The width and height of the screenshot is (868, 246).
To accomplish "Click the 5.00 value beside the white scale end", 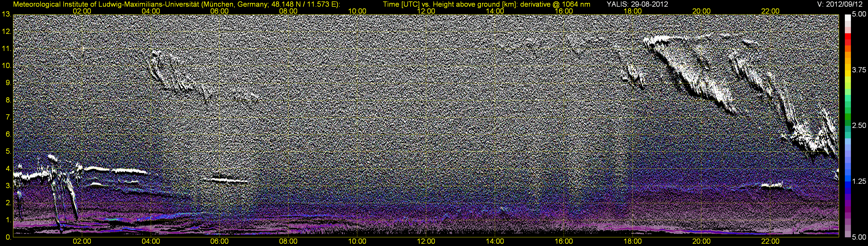I will pyautogui.click(x=859, y=14).
